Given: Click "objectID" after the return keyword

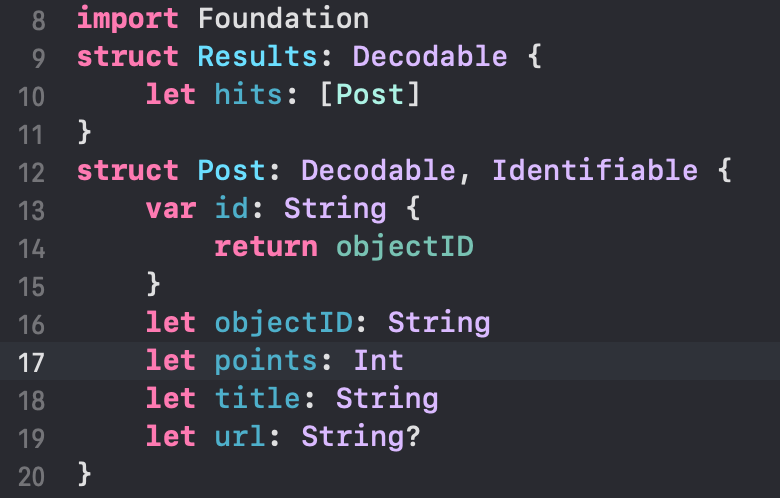Looking at the screenshot, I should click(404, 246).
